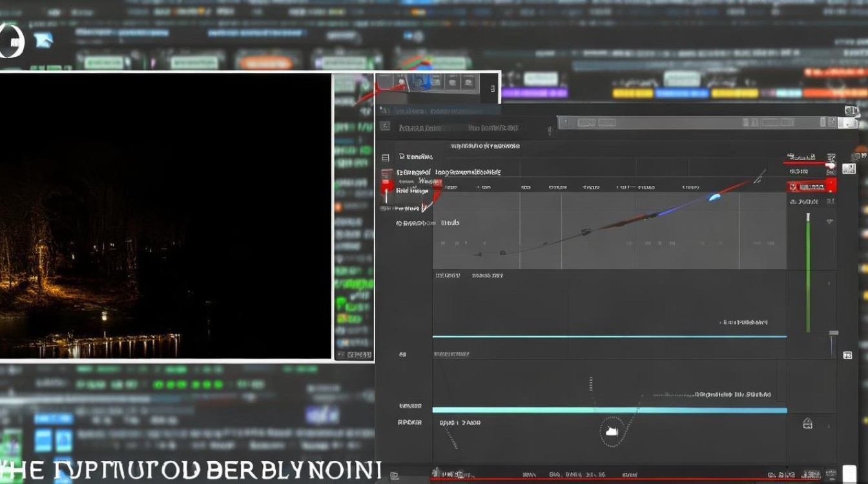This screenshot has width=868, height=484.
Task: Click the red button left of the graph rows
Action: click(x=387, y=187)
